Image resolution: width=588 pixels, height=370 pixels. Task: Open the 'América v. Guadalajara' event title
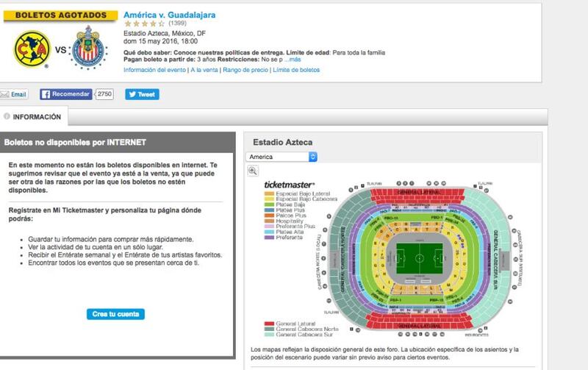170,15
